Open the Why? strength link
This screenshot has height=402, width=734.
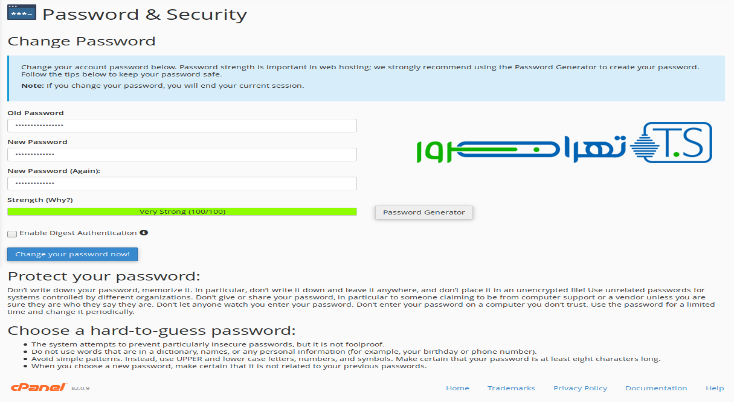pyautogui.click(x=48, y=200)
